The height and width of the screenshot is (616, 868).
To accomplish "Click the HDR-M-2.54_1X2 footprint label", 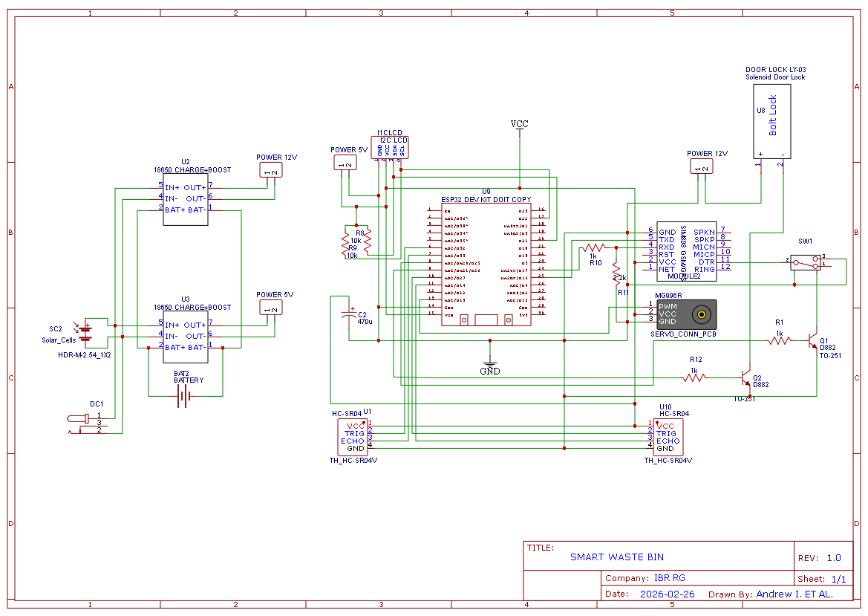I will coord(84,354).
